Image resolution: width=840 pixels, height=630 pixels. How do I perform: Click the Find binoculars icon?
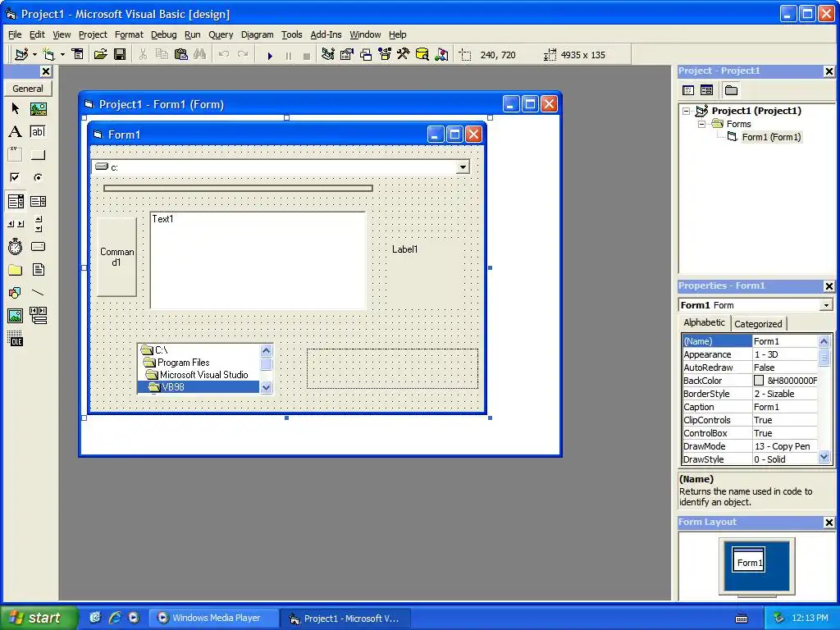point(200,54)
